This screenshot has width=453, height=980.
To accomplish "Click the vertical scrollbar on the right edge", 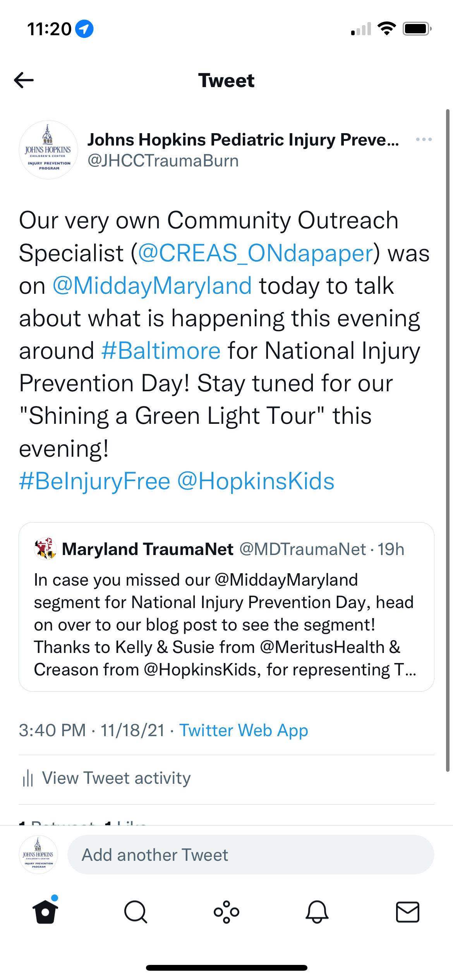I will point(448,440).
